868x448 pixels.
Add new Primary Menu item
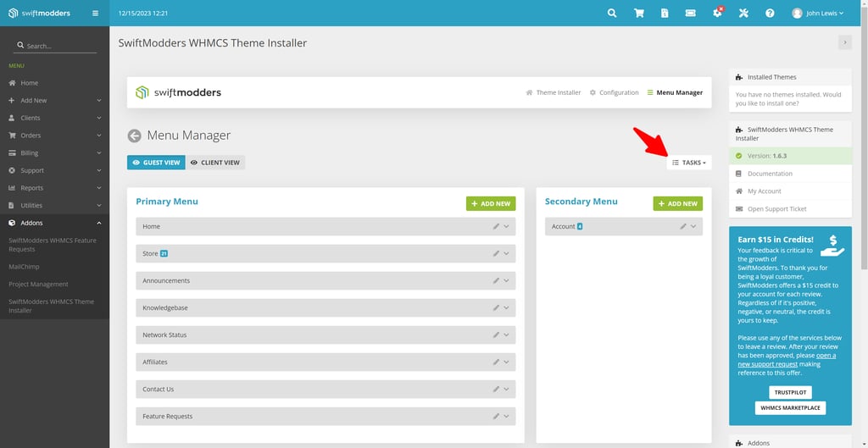(491, 203)
